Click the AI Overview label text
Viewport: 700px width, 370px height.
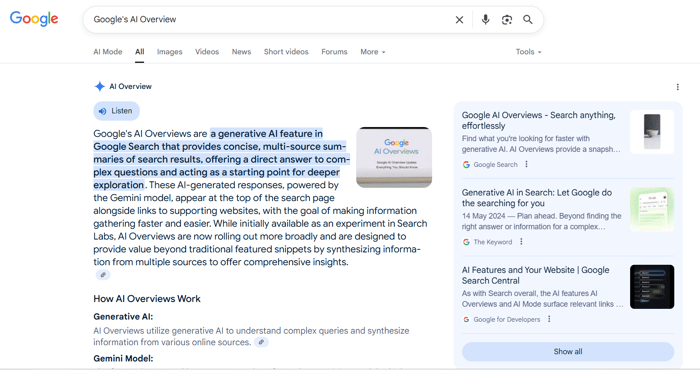(x=130, y=87)
